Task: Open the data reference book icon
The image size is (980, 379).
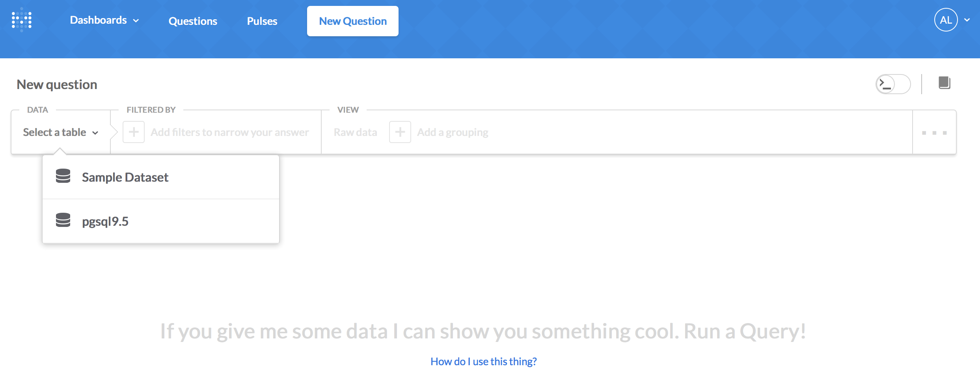Action: (944, 83)
